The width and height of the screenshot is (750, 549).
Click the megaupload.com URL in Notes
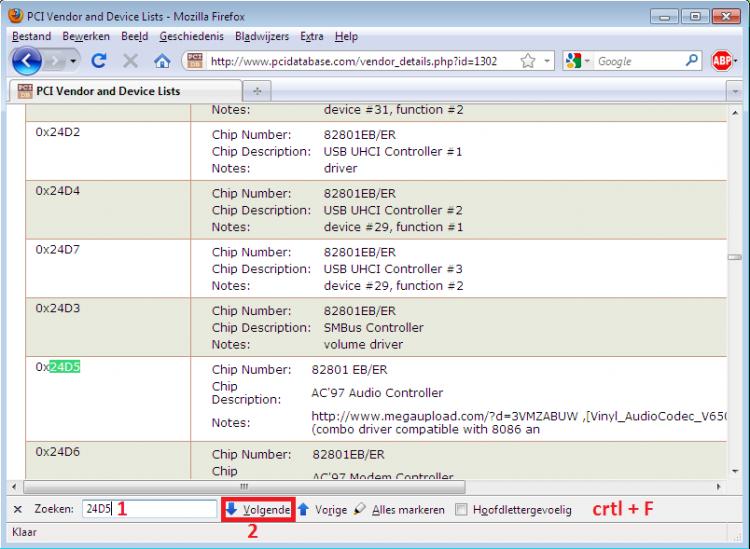pos(444,416)
